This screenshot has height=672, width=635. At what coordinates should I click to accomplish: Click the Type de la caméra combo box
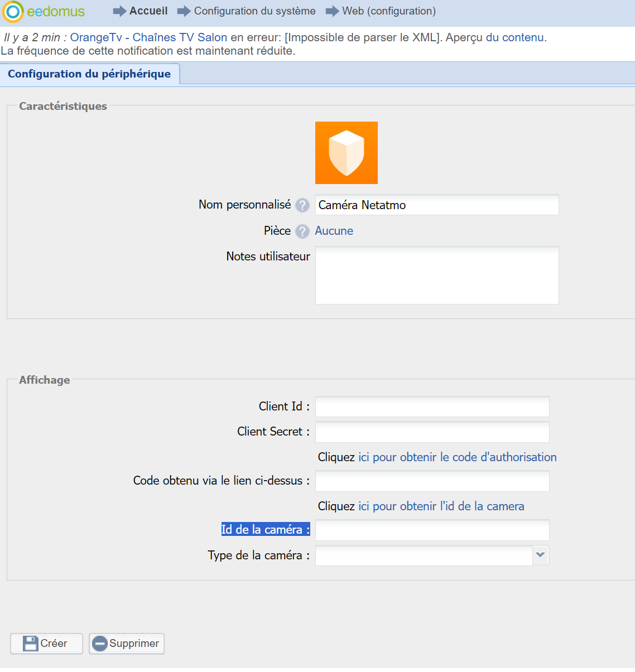pyautogui.click(x=424, y=555)
